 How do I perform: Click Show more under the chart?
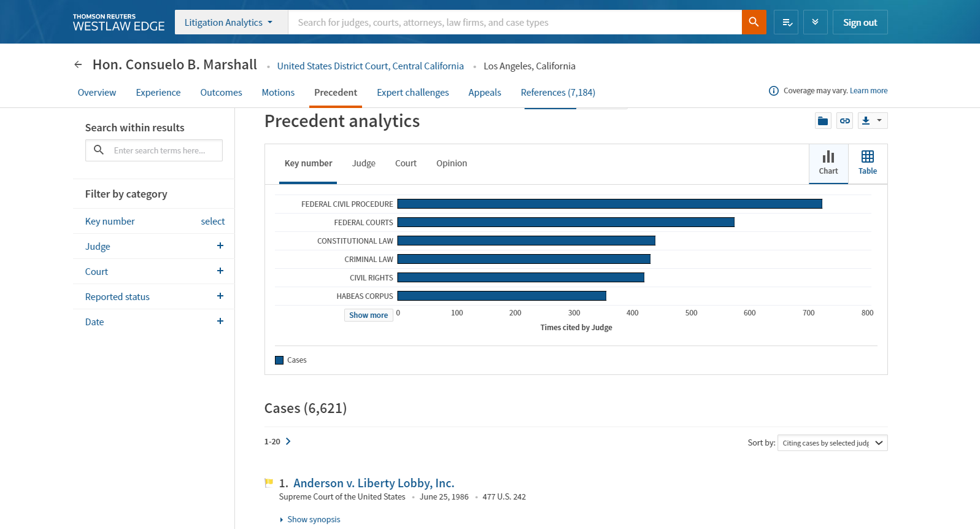(x=368, y=315)
